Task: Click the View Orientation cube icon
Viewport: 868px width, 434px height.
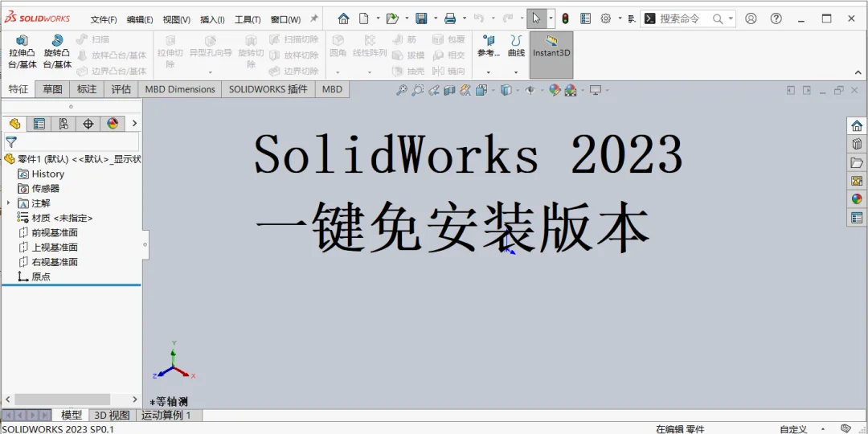Action: click(x=481, y=90)
